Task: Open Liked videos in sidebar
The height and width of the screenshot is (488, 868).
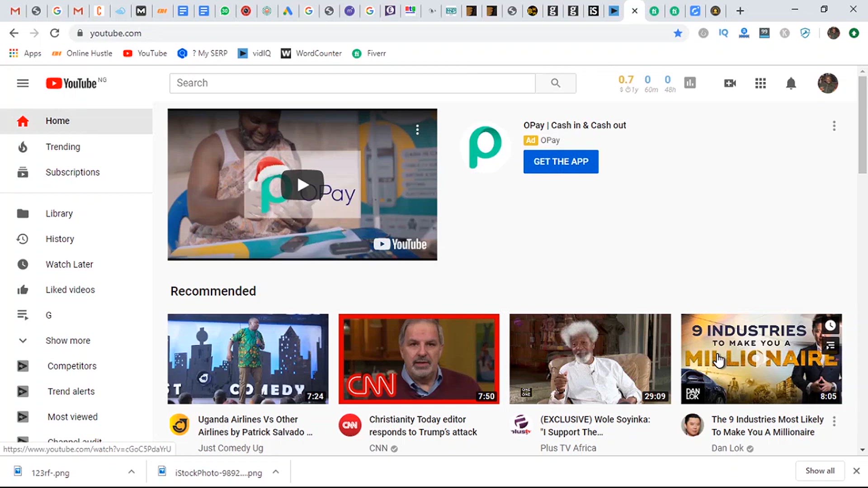Action: pyautogui.click(x=76, y=290)
